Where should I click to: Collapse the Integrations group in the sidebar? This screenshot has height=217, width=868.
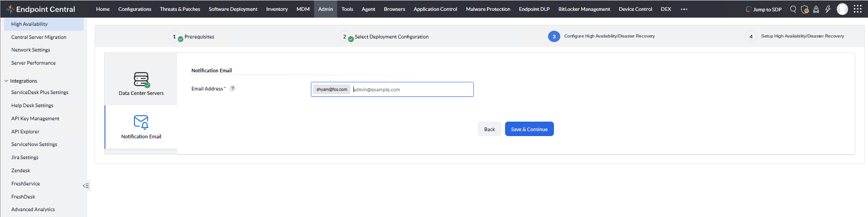(x=6, y=81)
